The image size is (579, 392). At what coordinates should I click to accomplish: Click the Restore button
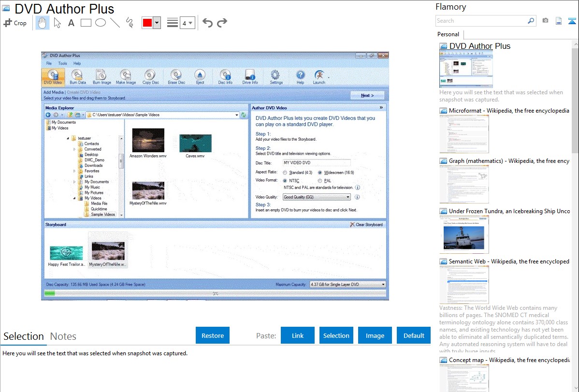[x=213, y=335]
